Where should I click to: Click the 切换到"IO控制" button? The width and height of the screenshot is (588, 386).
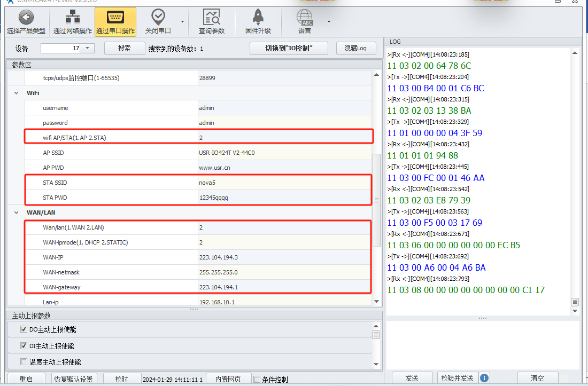coord(289,48)
